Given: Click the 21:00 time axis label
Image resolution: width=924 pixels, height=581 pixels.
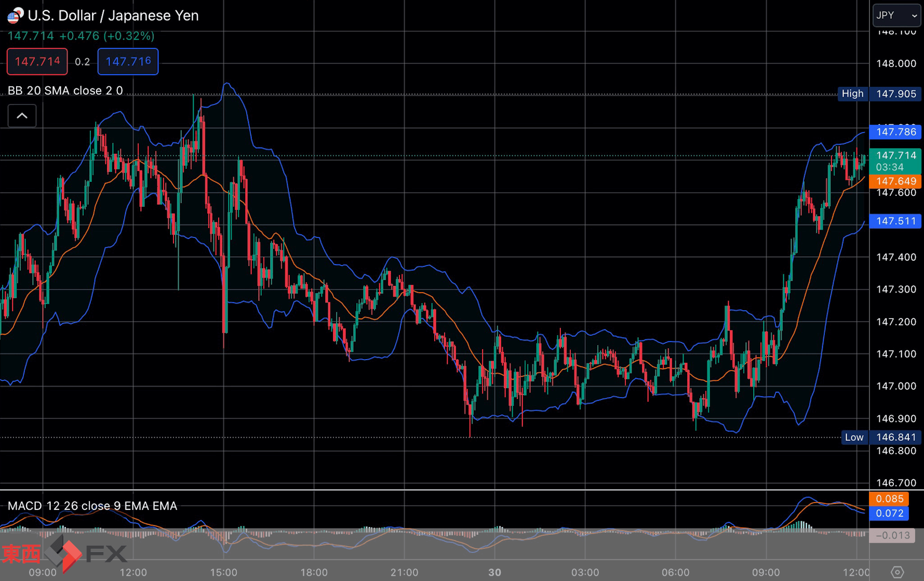Looking at the screenshot, I should pos(404,573).
